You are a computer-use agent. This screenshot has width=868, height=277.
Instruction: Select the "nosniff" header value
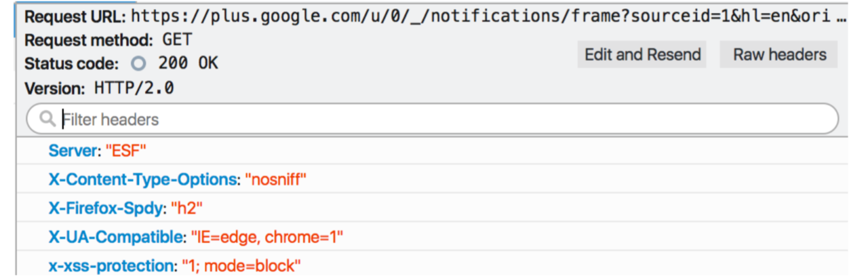(276, 179)
